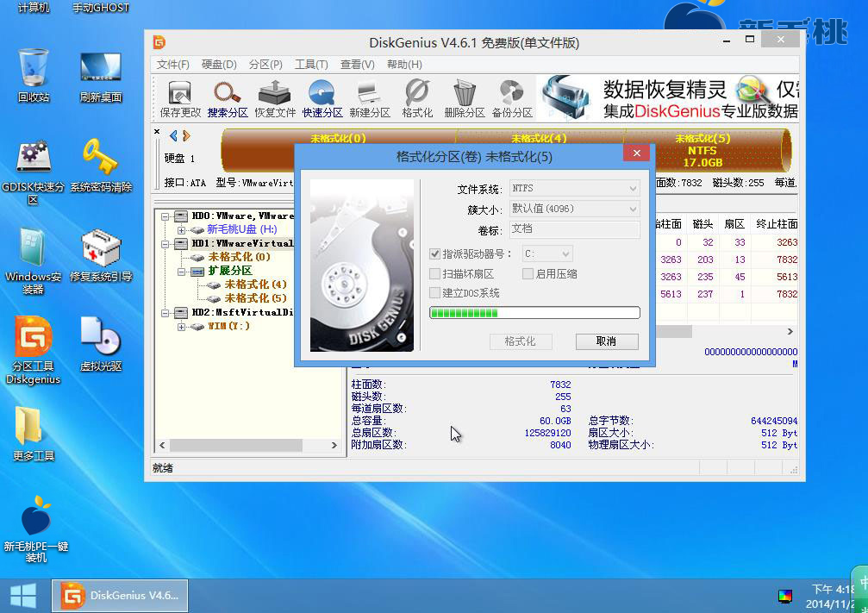The height and width of the screenshot is (613, 868).
Task: Open the 工具(T) menu
Action: [x=311, y=65]
